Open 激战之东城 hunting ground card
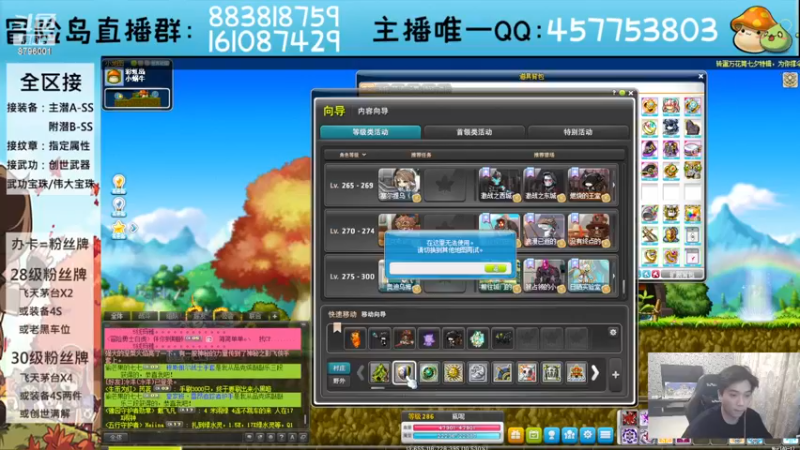Viewport: 800px width, 450px height. [543, 184]
